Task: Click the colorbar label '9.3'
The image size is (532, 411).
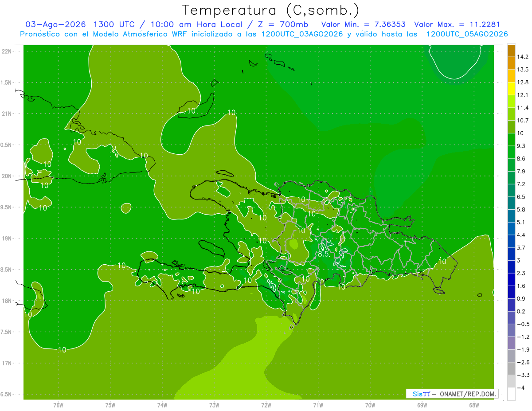Action: tap(521, 146)
